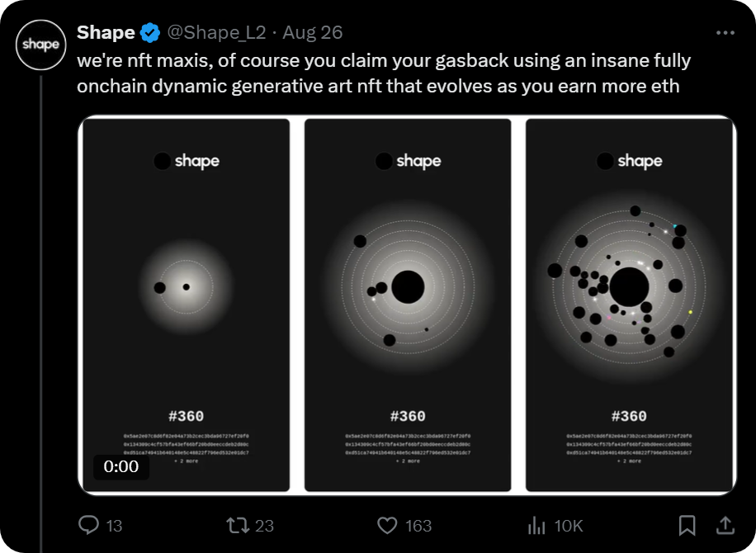Click the repost count 23
This screenshot has height=553, width=756.
click(264, 526)
